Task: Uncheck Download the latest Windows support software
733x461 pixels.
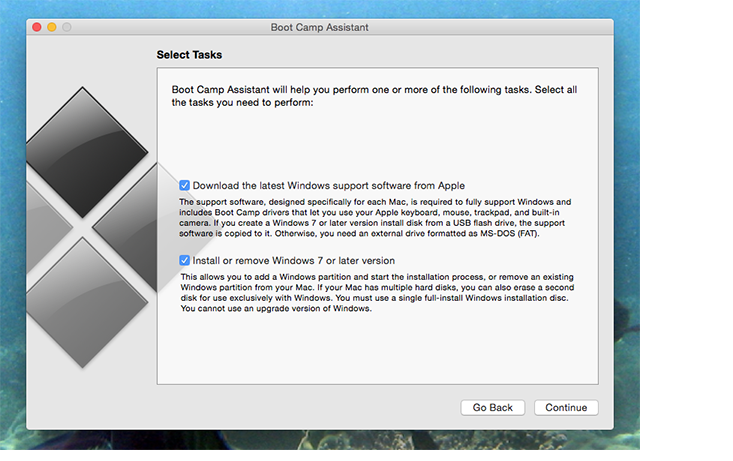Action: (185, 186)
